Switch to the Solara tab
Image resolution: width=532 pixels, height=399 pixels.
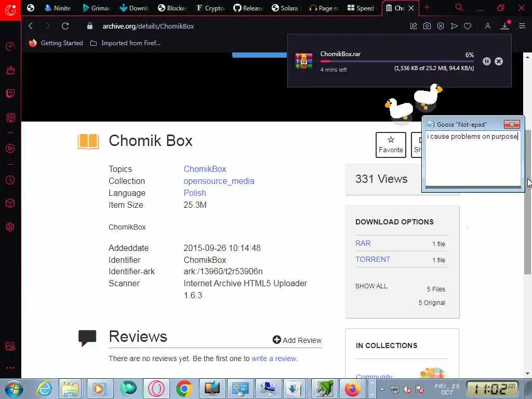point(286,8)
